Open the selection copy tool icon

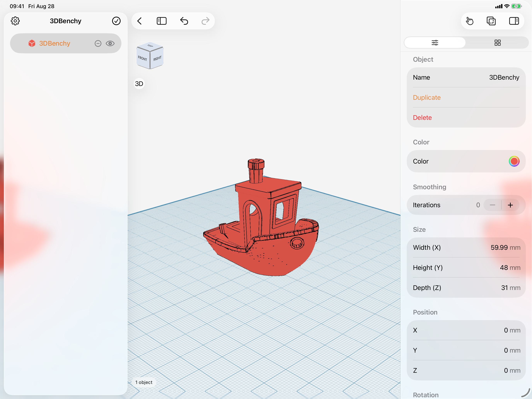pyautogui.click(x=491, y=21)
